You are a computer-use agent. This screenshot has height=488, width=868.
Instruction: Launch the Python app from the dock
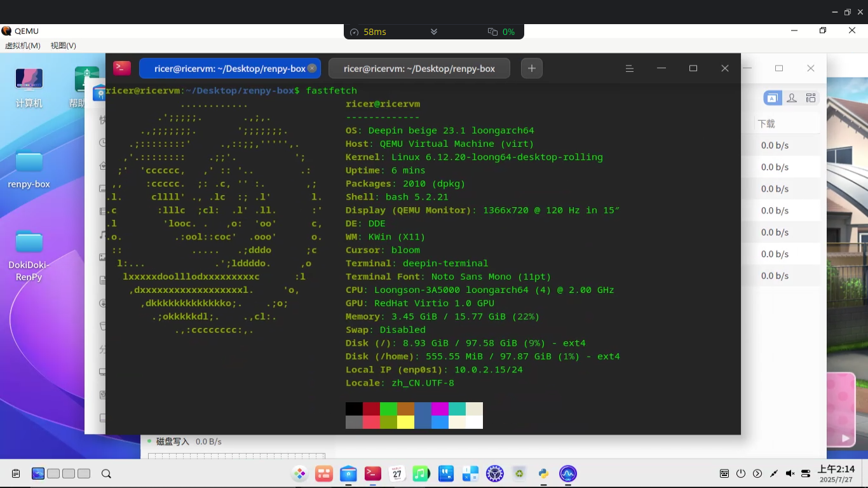click(x=543, y=473)
